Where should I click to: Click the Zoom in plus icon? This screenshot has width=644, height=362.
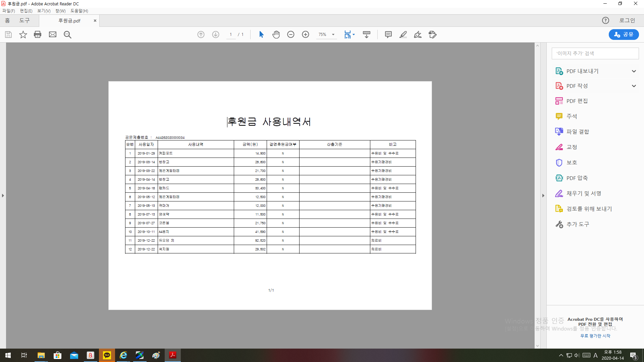306,35
